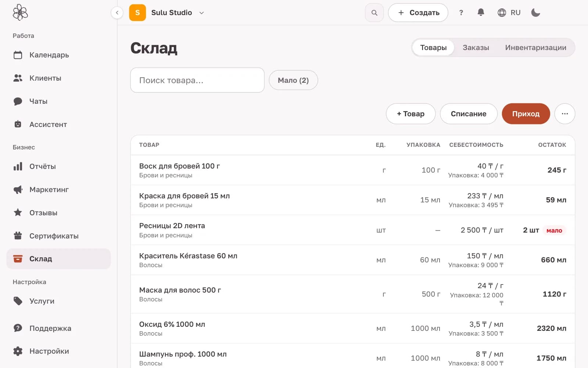Toggle the Мало (2) low-stock filter
The width and height of the screenshot is (588, 368).
point(293,80)
